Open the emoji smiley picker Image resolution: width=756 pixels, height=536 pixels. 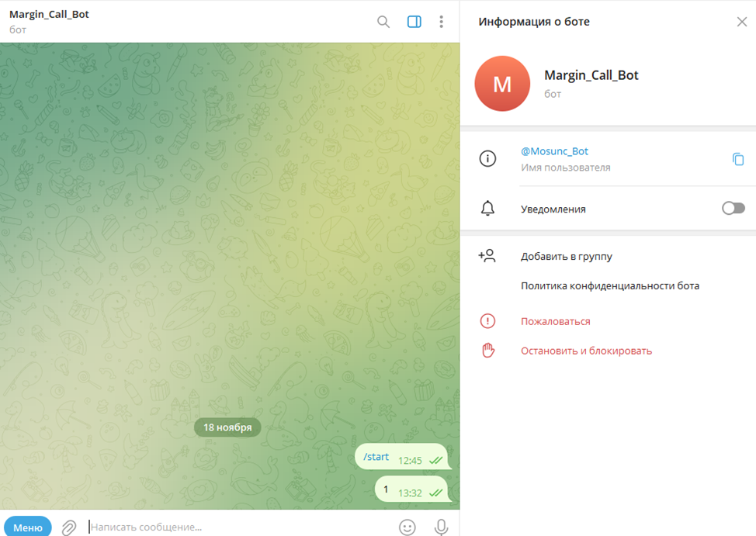pos(407,527)
